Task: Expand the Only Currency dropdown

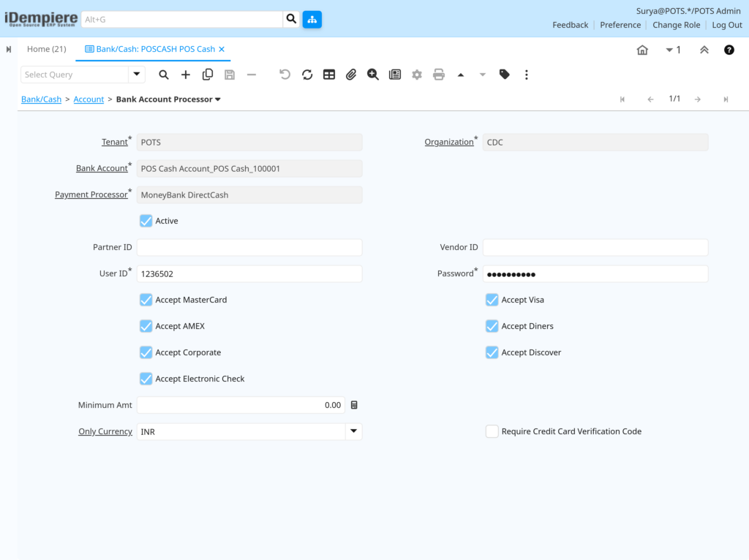Action: 353,431
